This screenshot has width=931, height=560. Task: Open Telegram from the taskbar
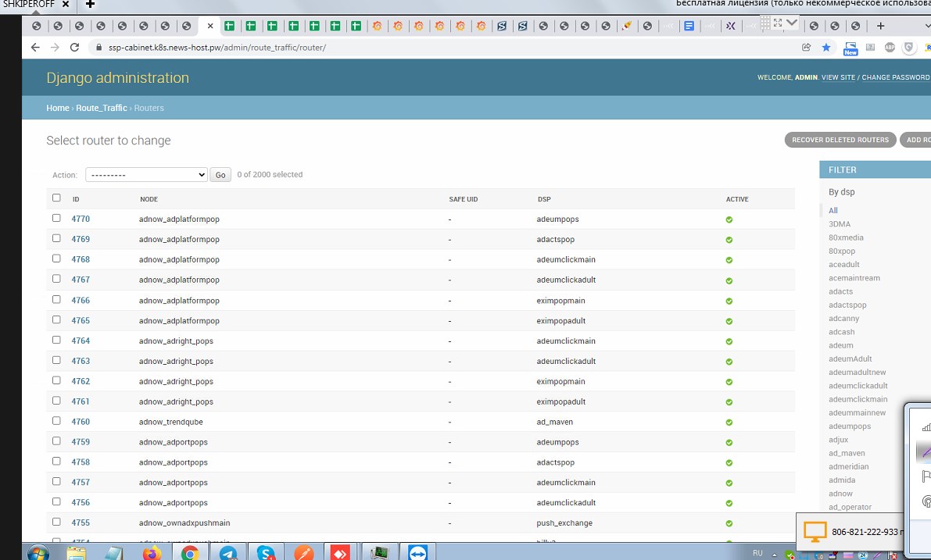point(228,553)
